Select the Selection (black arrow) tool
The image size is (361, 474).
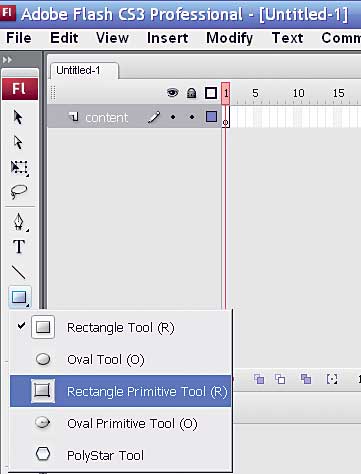(x=18, y=117)
